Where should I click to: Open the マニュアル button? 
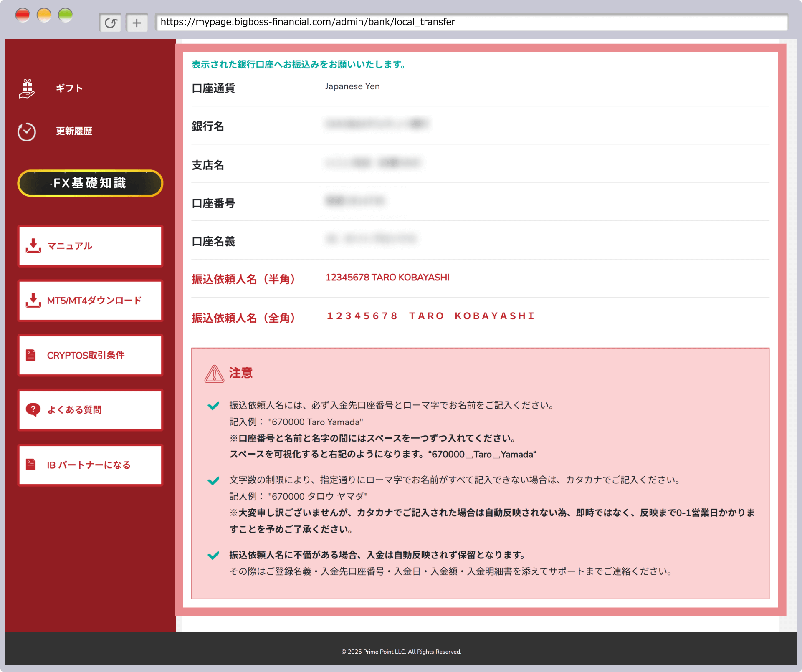90,246
